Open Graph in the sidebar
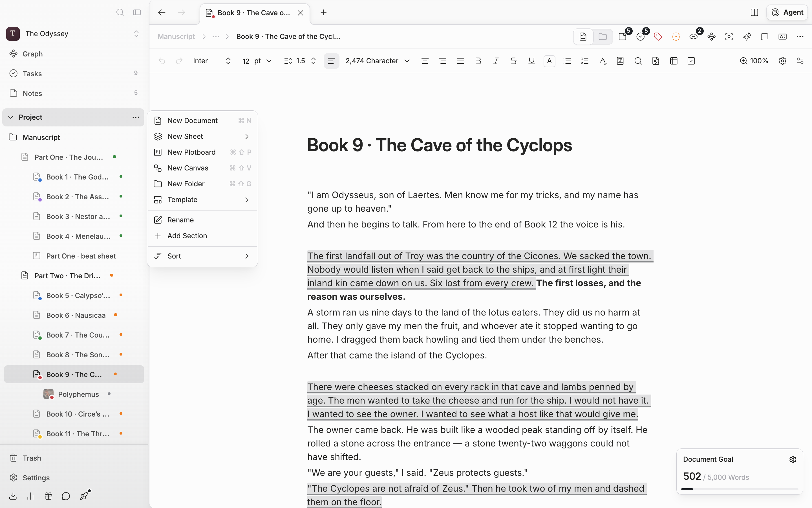Image resolution: width=812 pixels, height=508 pixels. click(x=73, y=54)
